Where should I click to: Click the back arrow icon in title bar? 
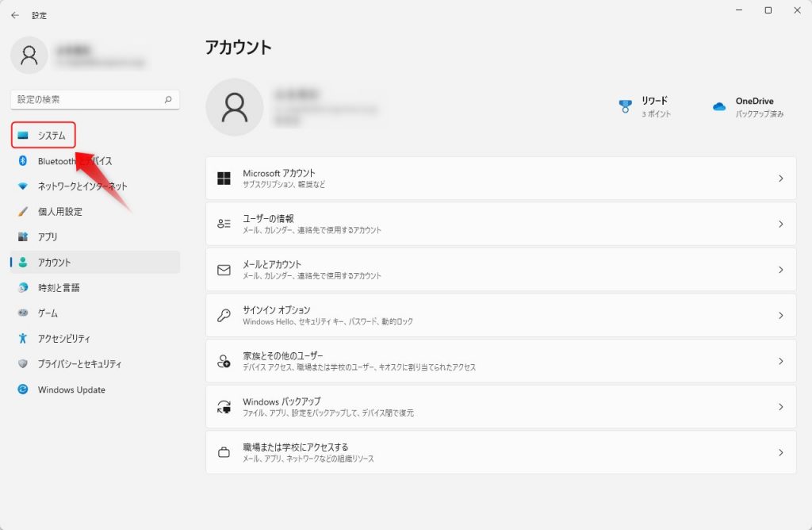click(x=15, y=16)
